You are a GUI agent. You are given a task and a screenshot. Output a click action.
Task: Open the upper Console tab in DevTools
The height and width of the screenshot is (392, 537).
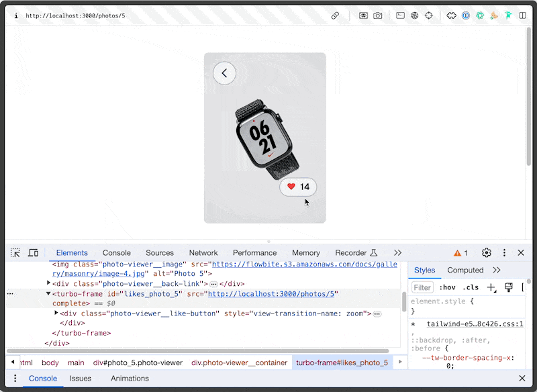116,252
